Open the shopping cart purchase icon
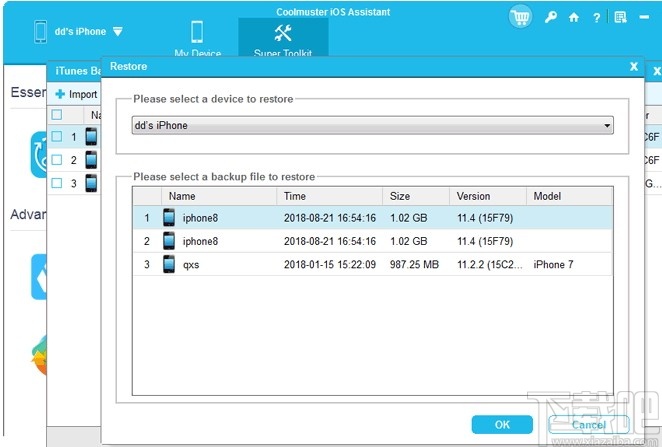 click(520, 17)
